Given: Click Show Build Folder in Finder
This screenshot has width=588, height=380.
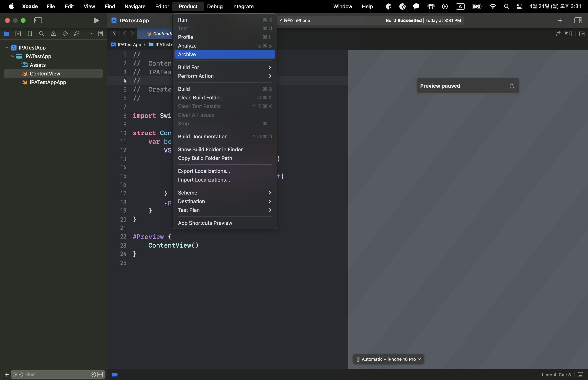Looking at the screenshot, I should pyautogui.click(x=210, y=150).
